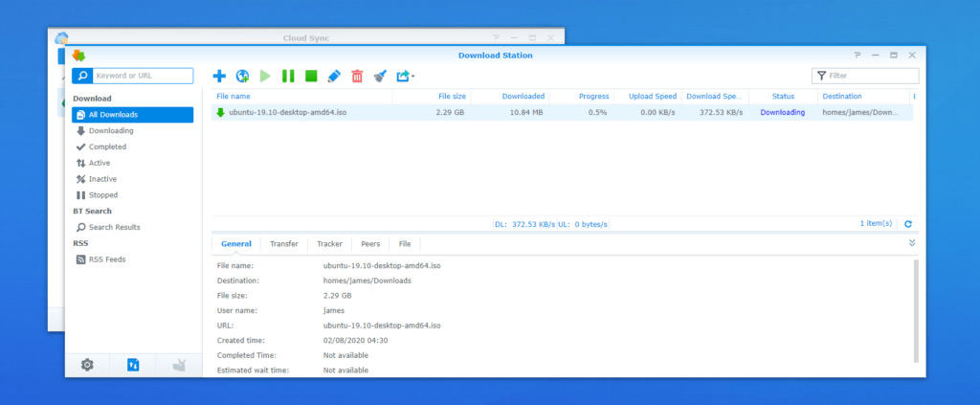Show Completed downloads in the sidebar

(x=107, y=146)
